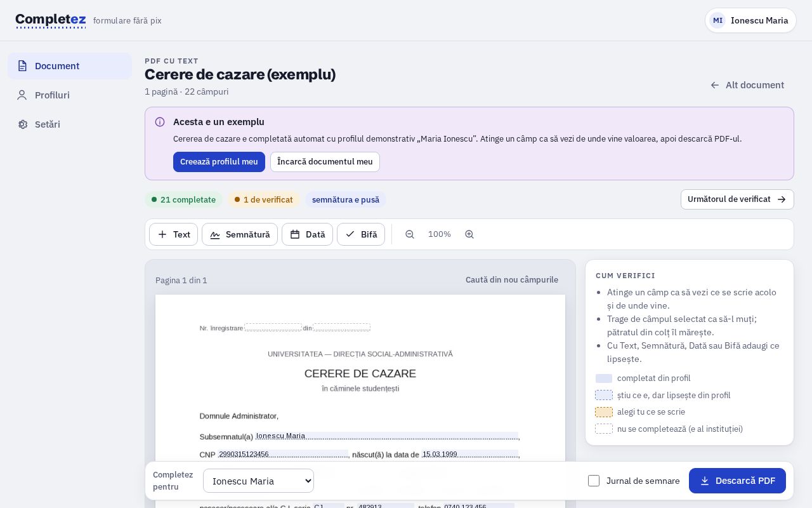
Task: Add a Dată field
Action: [x=307, y=234]
